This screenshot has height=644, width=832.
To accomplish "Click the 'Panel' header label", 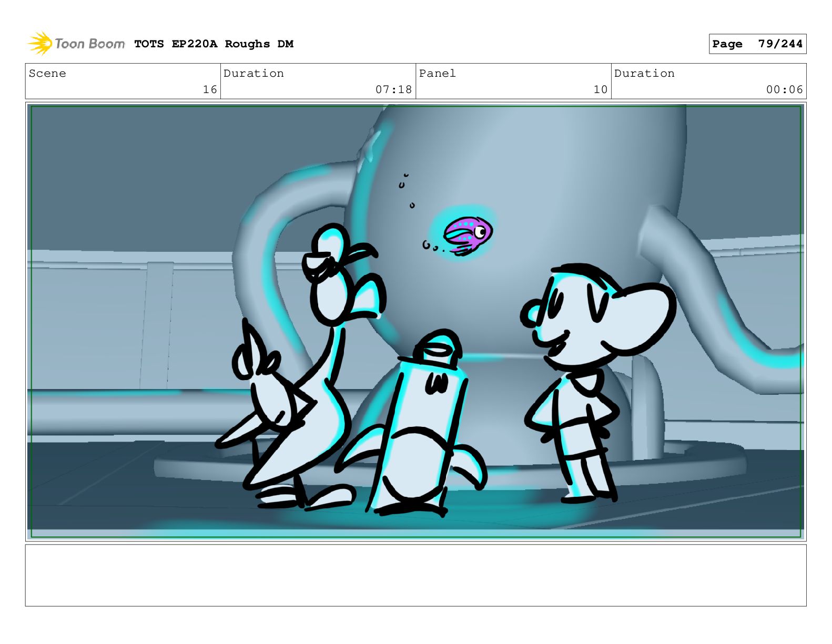I will tap(437, 74).
